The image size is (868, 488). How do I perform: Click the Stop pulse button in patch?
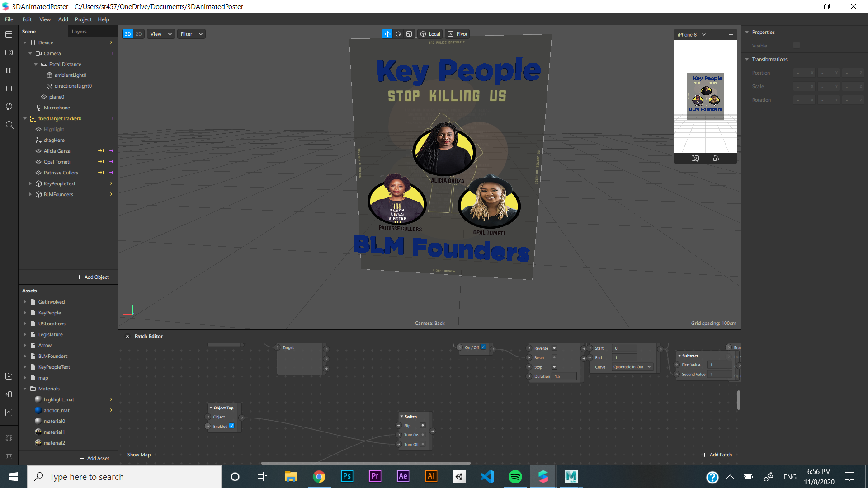[x=554, y=366]
